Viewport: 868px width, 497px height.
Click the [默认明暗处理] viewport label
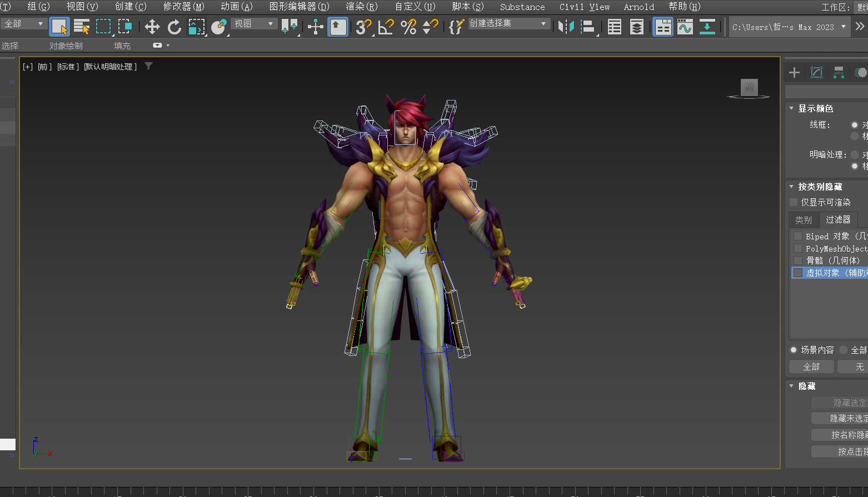point(111,67)
